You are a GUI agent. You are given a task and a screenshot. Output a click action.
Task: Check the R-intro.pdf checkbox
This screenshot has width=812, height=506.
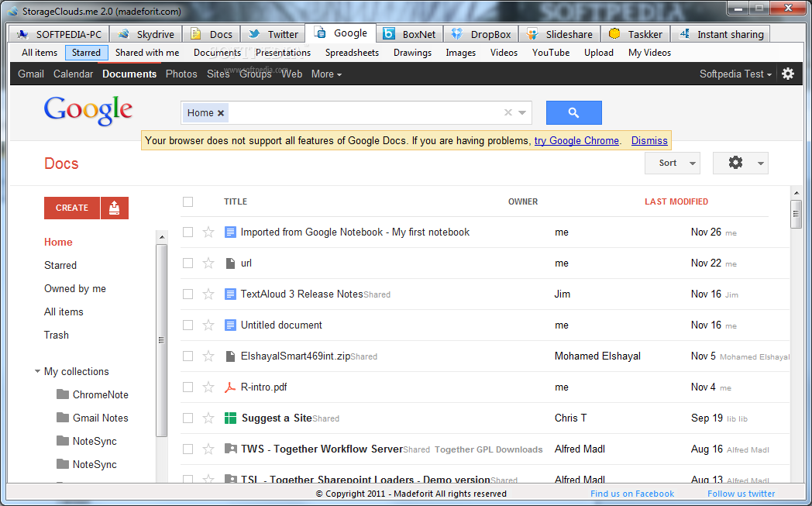coord(188,387)
